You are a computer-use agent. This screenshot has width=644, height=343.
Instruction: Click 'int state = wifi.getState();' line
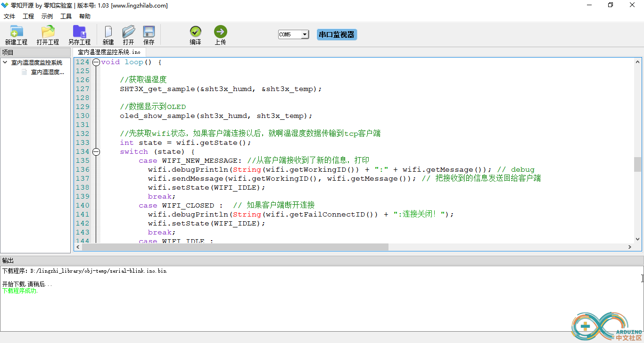tap(185, 143)
